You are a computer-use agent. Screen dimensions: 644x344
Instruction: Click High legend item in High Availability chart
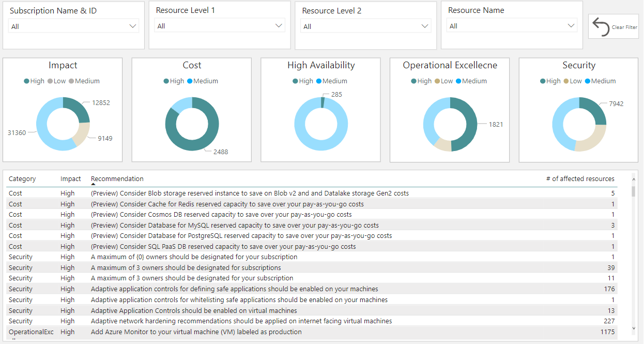(x=302, y=81)
